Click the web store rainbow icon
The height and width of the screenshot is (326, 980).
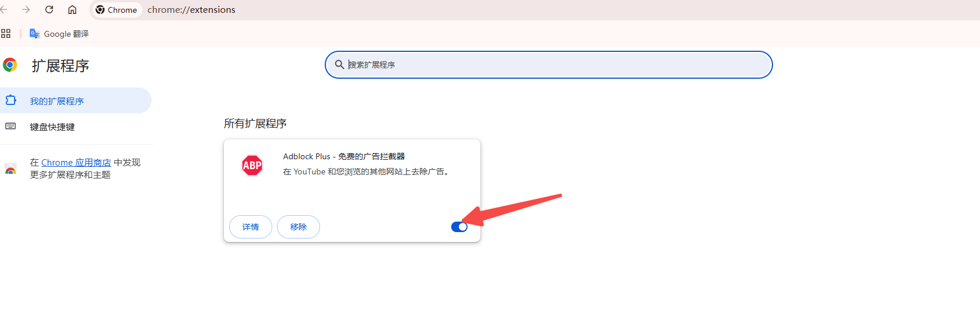point(10,169)
